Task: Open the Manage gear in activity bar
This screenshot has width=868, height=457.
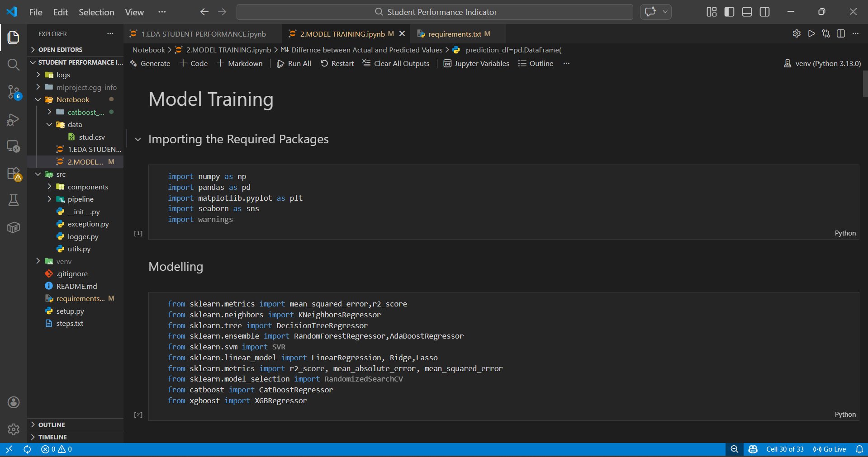Action: point(14,429)
